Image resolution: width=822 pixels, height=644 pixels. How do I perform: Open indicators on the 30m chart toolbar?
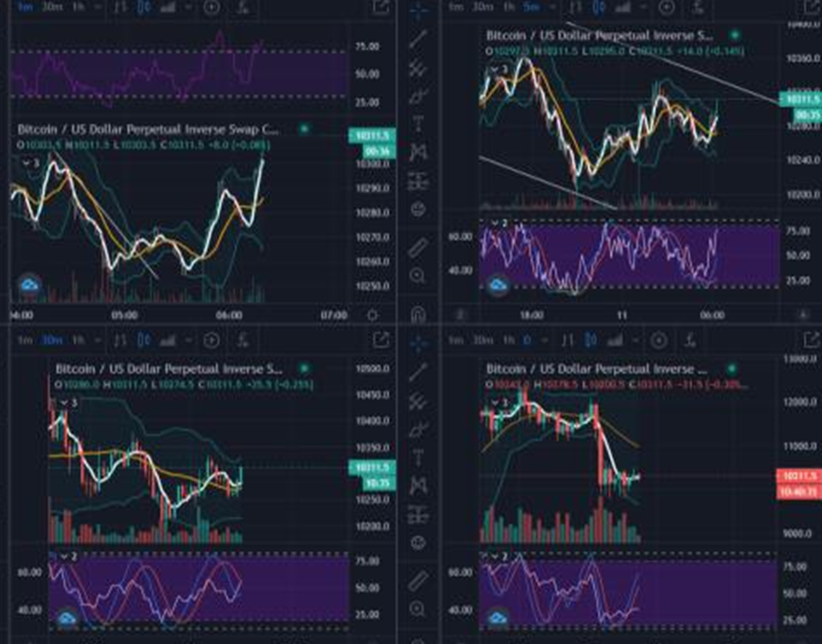point(168,341)
